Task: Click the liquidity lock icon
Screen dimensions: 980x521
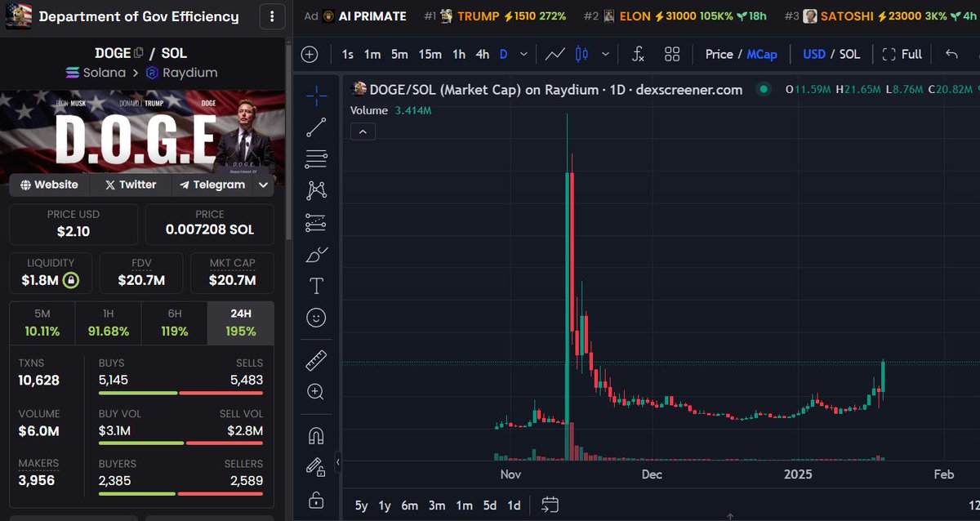Action: pyautogui.click(x=71, y=281)
